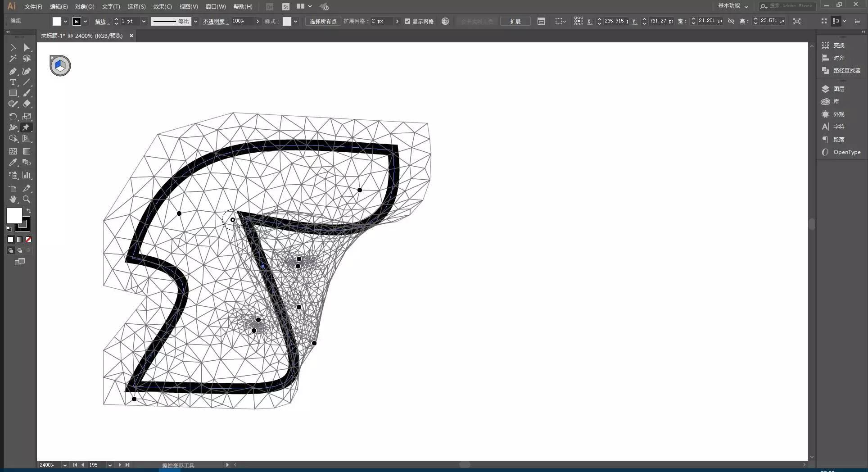
Task: Toggle the 显示网格 checkbox
Action: tap(407, 21)
